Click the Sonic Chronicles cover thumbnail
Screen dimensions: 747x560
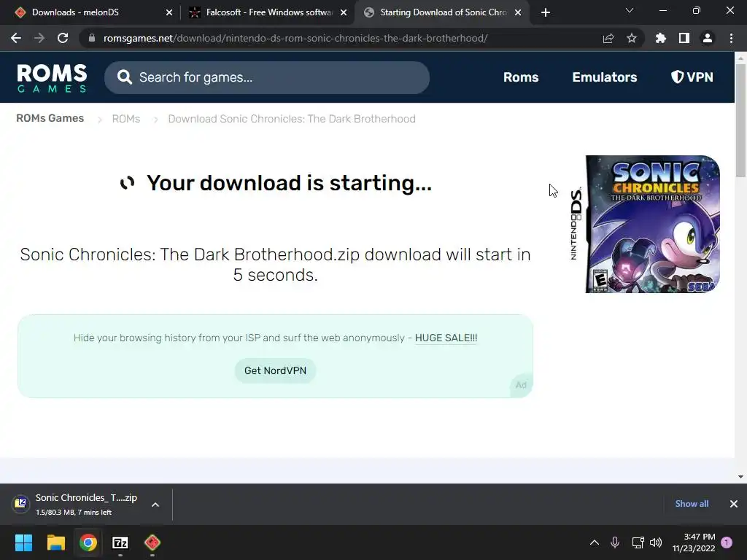[x=645, y=224]
